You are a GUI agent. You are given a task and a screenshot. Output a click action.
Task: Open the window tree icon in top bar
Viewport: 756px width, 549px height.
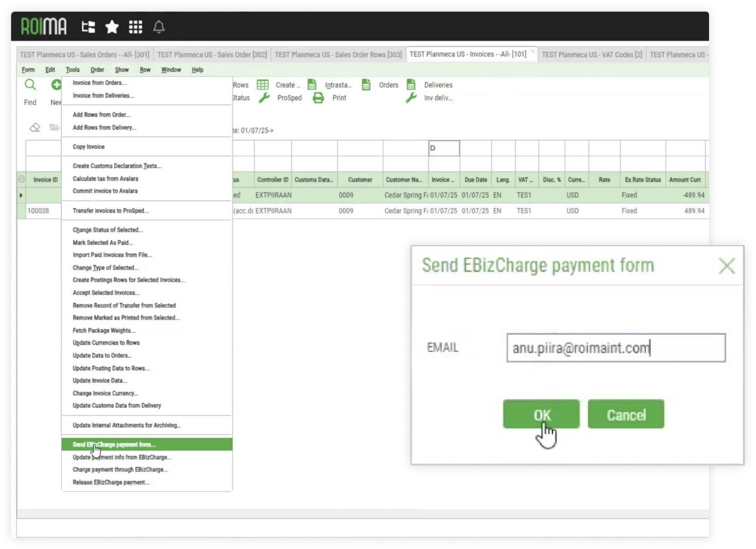pos(88,27)
